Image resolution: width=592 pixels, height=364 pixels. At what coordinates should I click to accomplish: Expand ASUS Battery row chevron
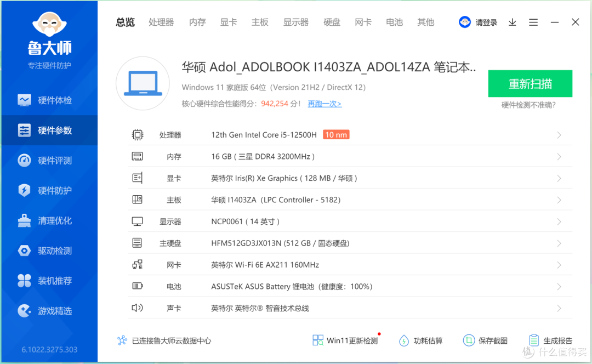point(559,287)
